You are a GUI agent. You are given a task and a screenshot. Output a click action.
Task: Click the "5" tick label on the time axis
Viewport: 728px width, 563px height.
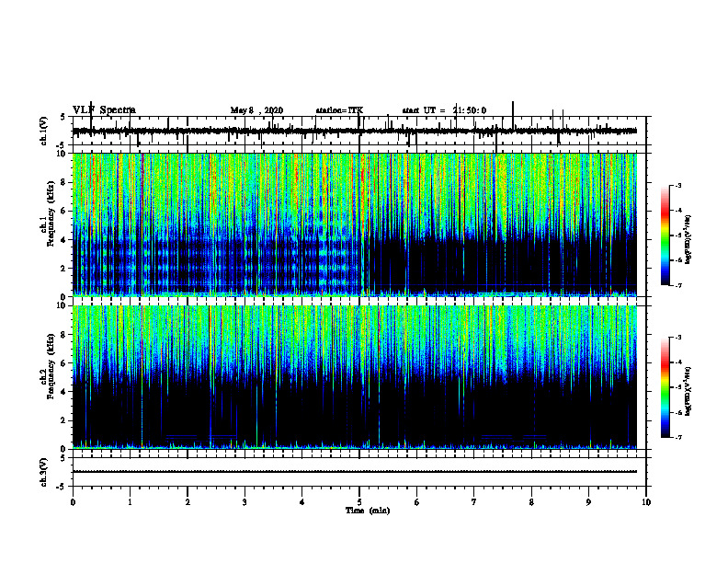(x=359, y=502)
